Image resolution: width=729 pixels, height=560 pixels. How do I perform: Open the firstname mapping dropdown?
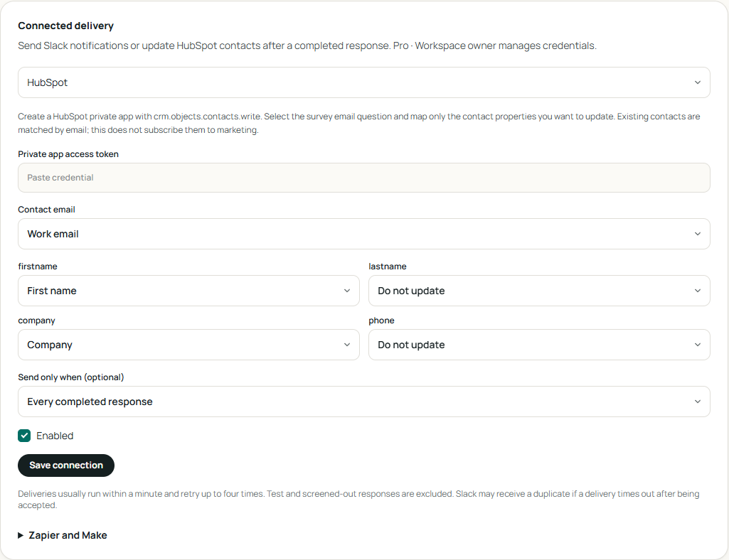pyautogui.click(x=188, y=291)
